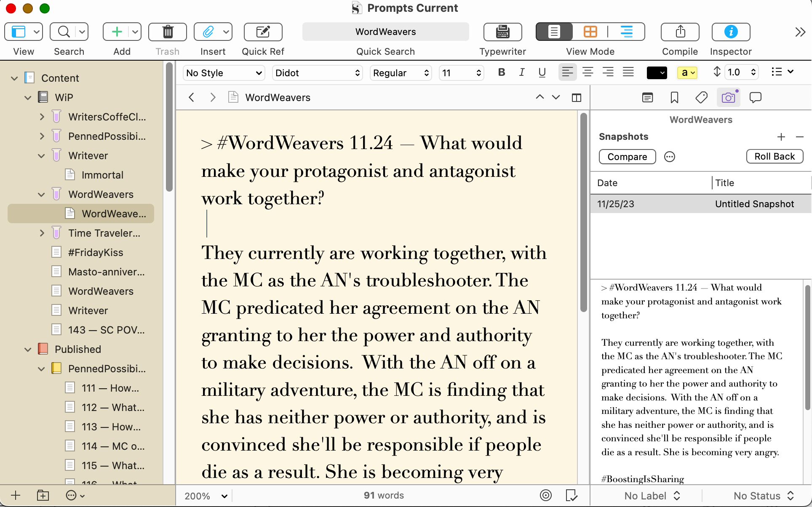This screenshot has width=812, height=507.
Task: Take a new snapshot with plus icon
Action: click(x=781, y=137)
